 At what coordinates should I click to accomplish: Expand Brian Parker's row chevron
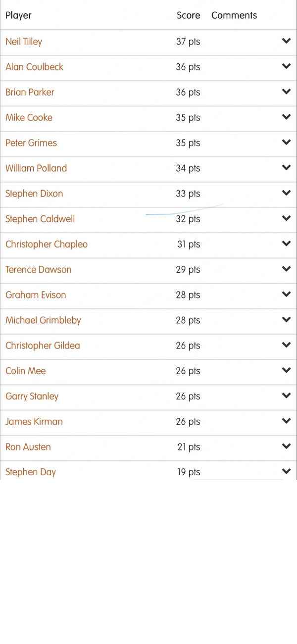(286, 92)
